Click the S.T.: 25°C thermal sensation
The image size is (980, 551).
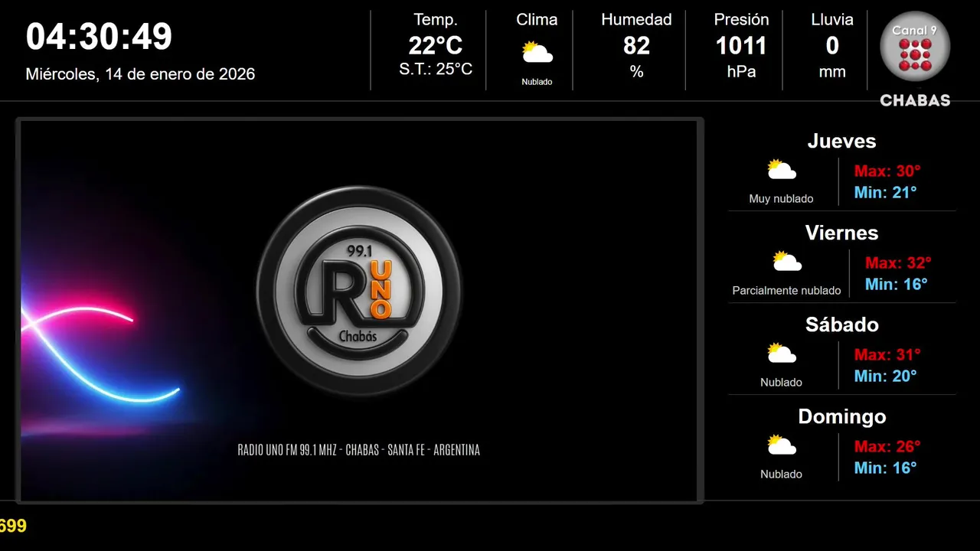point(436,69)
